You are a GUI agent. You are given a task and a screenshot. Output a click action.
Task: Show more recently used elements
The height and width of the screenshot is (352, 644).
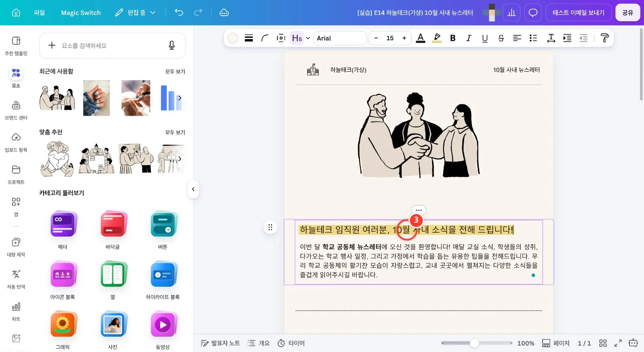180,98
